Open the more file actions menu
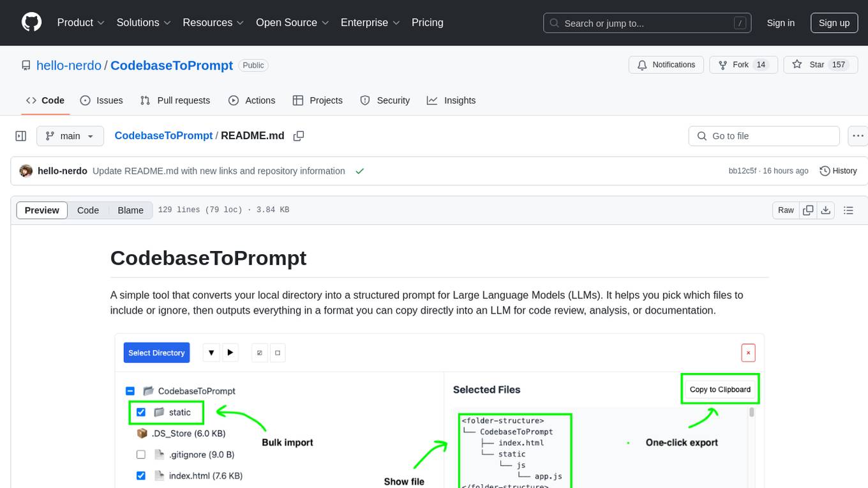This screenshot has height=488, width=868. point(858,136)
